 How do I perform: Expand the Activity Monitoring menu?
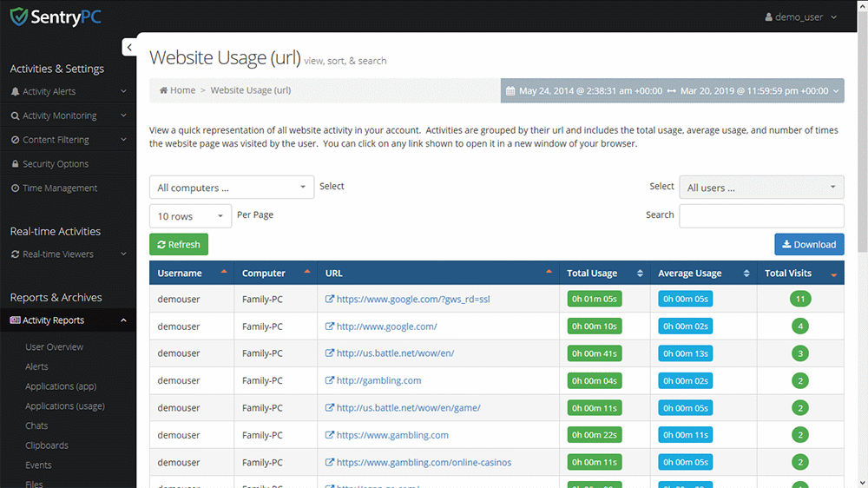coord(68,115)
